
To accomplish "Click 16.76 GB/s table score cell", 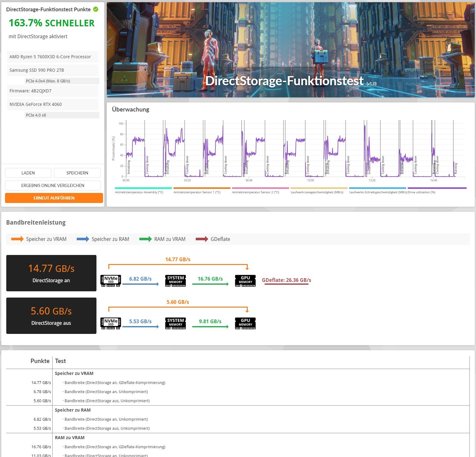I will (41, 447).
